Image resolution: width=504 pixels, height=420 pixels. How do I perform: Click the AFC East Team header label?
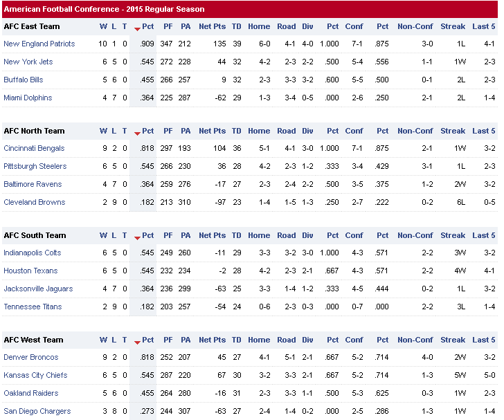(32, 27)
